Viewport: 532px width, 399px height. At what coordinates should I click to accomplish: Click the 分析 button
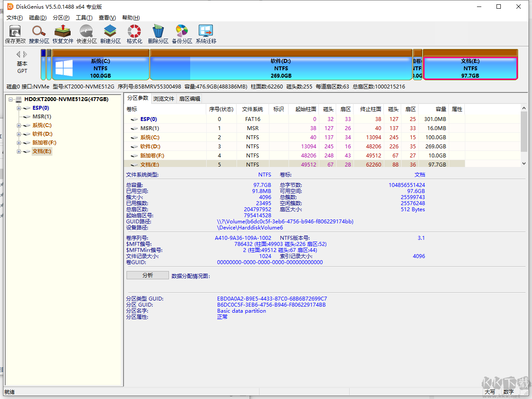[x=147, y=275]
